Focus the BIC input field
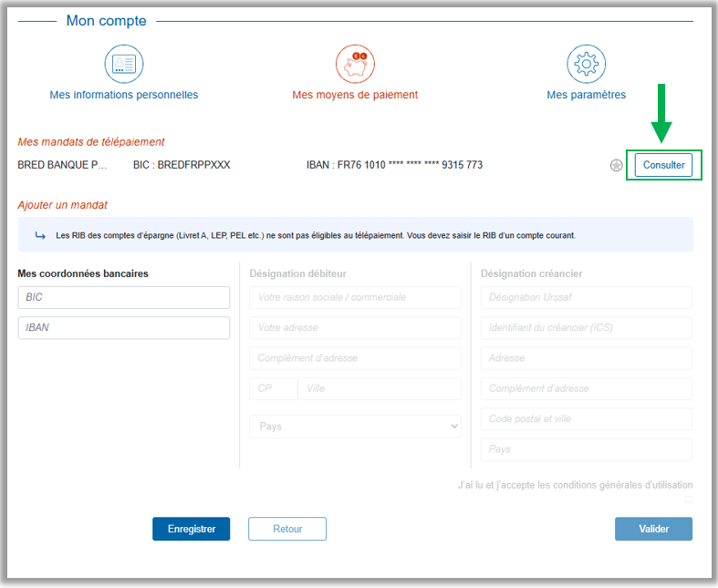 [123, 297]
